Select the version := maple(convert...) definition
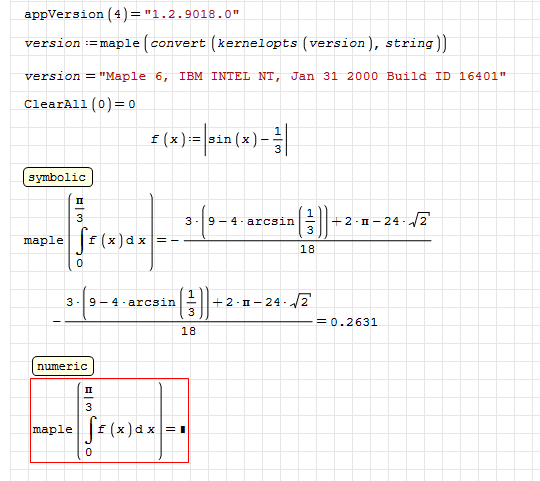Screen dimensions: 540x481 tap(235, 43)
